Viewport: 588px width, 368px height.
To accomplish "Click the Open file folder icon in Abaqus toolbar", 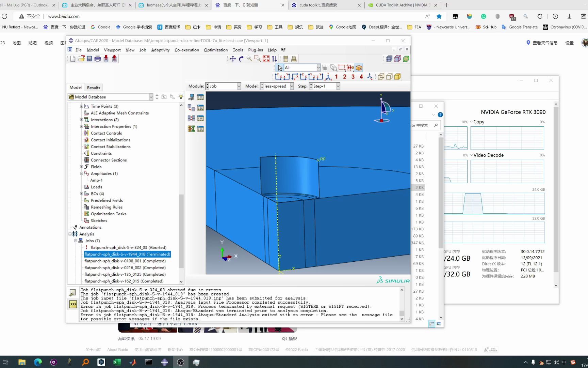I will click(x=81, y=59).
